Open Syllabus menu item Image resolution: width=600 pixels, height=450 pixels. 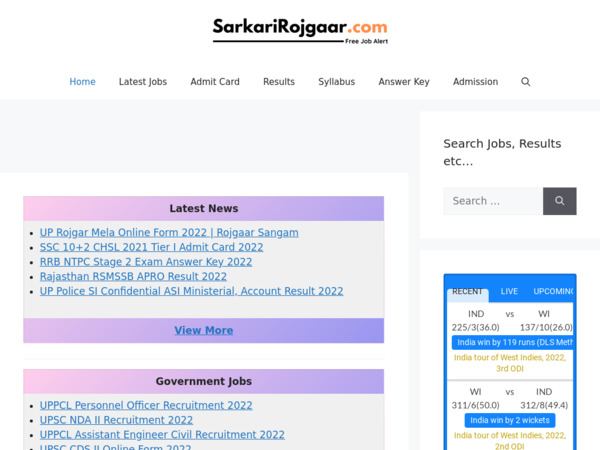click(337, 82)
